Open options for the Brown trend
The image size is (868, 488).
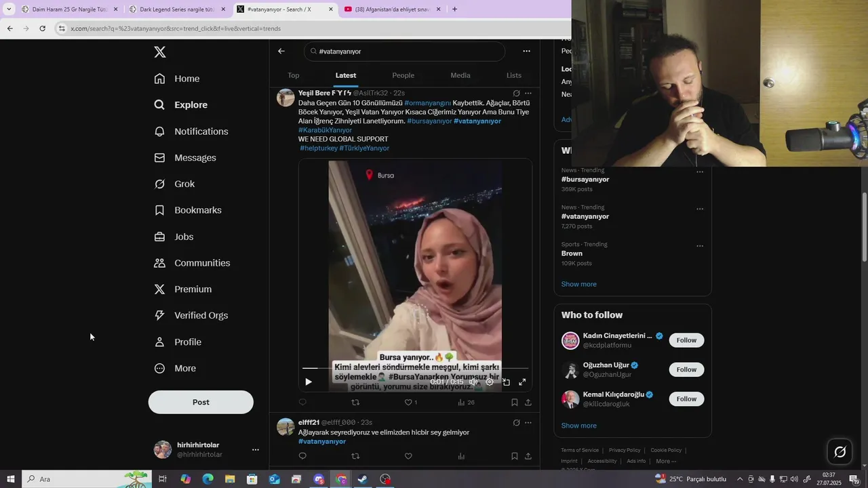(x=700, y=246)
